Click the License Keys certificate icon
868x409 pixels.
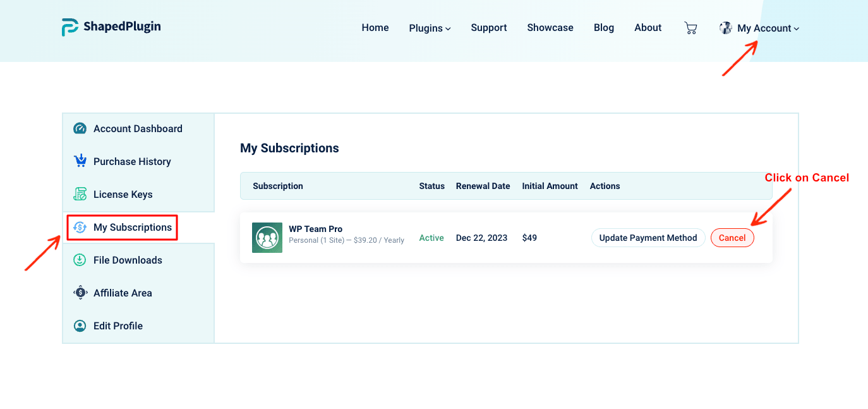point(80,194)
